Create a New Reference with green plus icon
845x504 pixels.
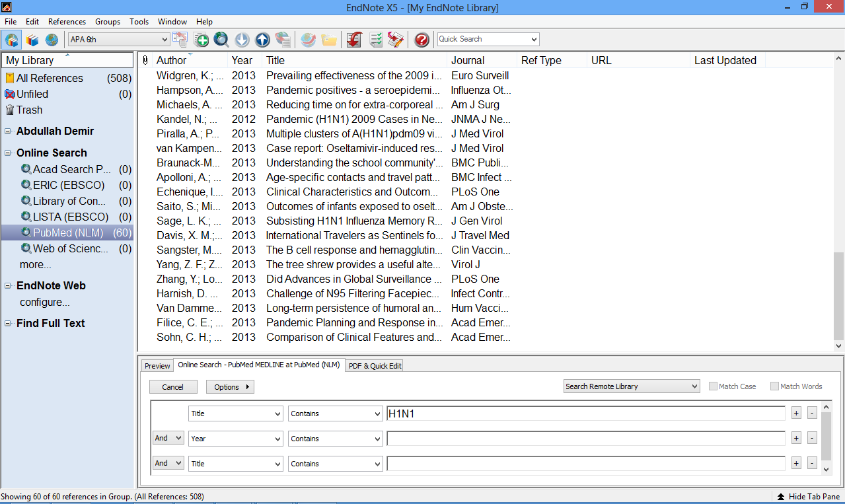click(x=201, y=40)
